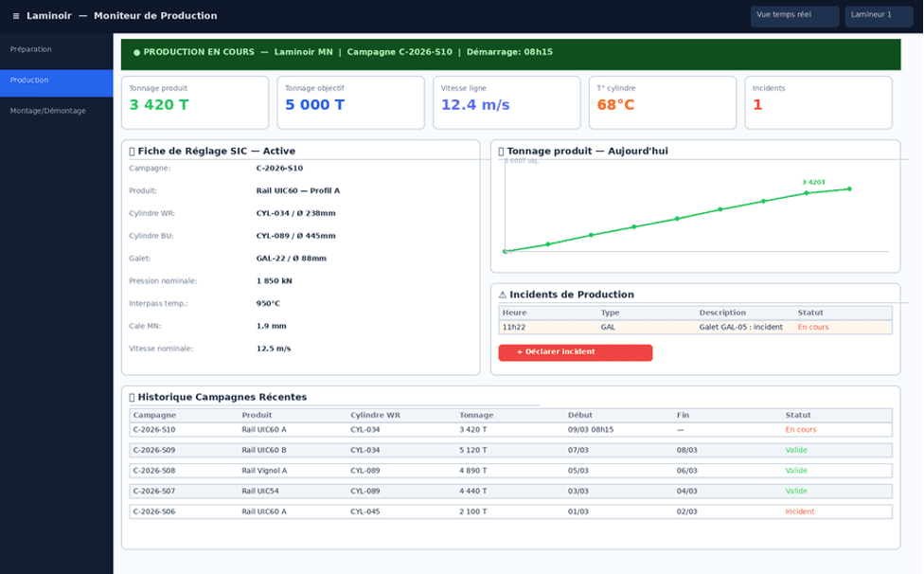
Task: Click the Incidents de Production warning icon
Action: (x=502, y=295)
